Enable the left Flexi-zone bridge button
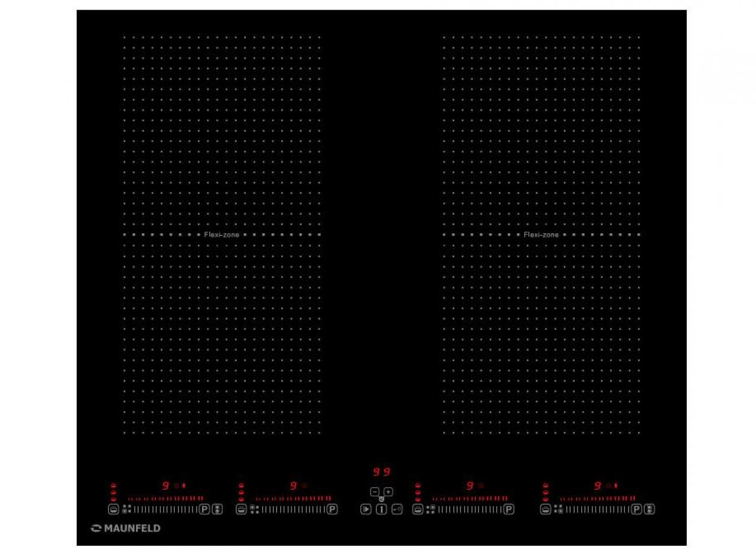This screenshot has width=756, height=554. tap(217, 509)
